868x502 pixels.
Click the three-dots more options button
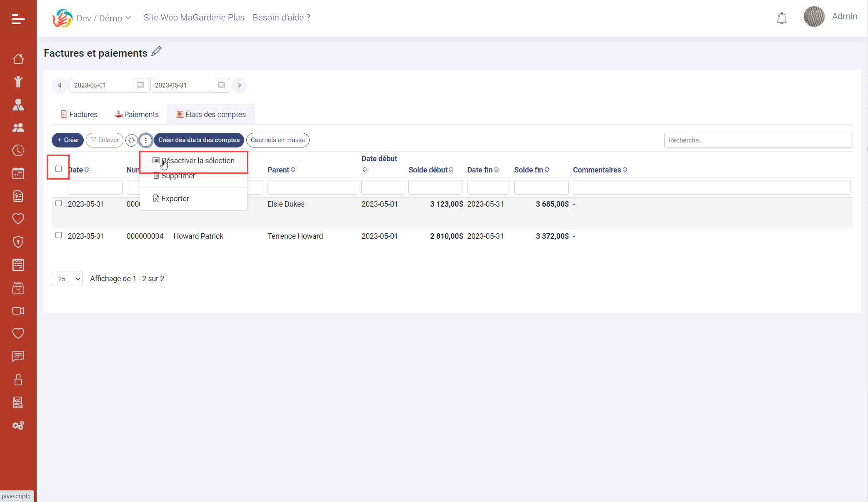click(x=145, y=140)
